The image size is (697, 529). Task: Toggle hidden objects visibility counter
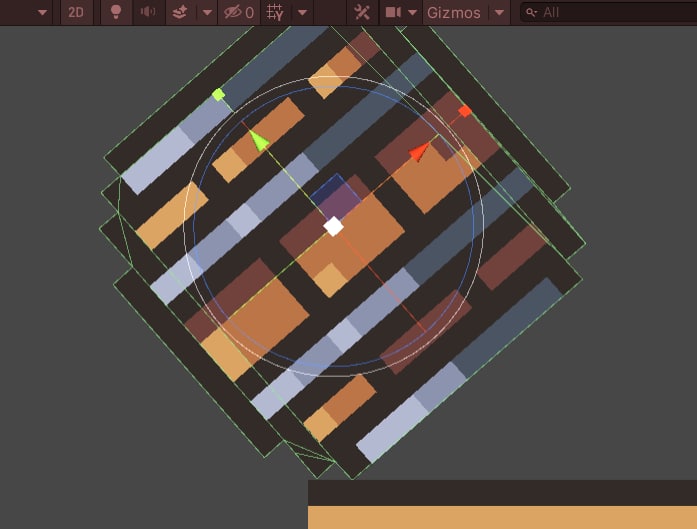tap(239, 12)
